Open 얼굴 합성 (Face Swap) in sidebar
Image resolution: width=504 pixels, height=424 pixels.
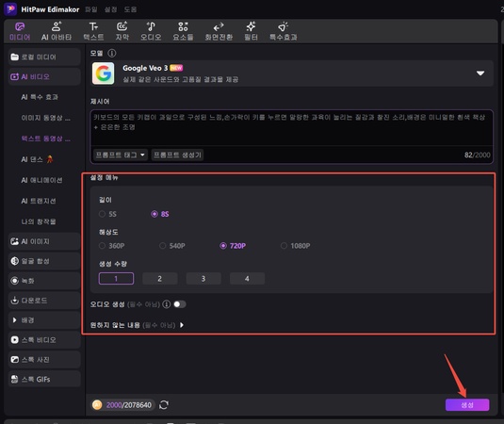pos(44,261)
